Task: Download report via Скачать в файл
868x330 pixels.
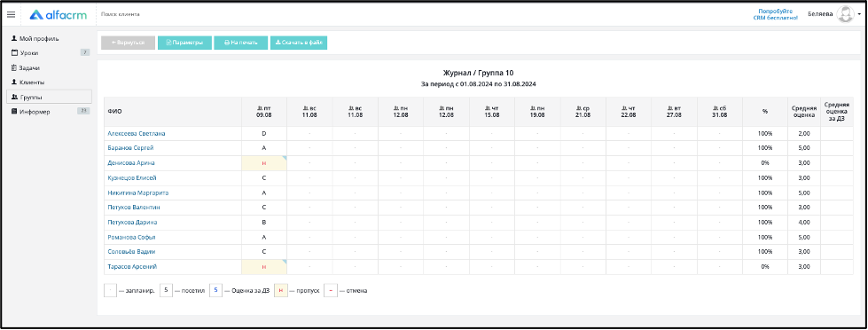Action: (x=299, y=43)
